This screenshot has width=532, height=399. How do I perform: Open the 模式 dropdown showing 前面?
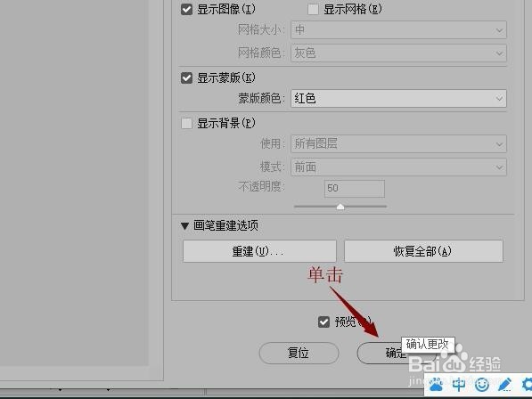point(398,167)
